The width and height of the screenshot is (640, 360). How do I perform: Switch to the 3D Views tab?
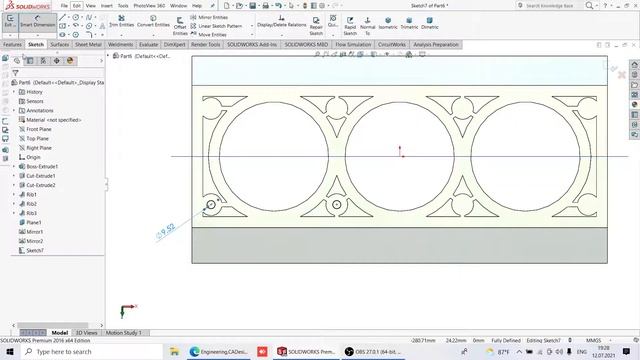point(87,333)
